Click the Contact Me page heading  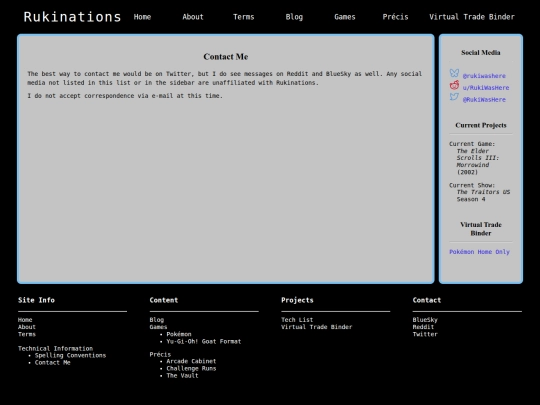(x=226, y=56)
